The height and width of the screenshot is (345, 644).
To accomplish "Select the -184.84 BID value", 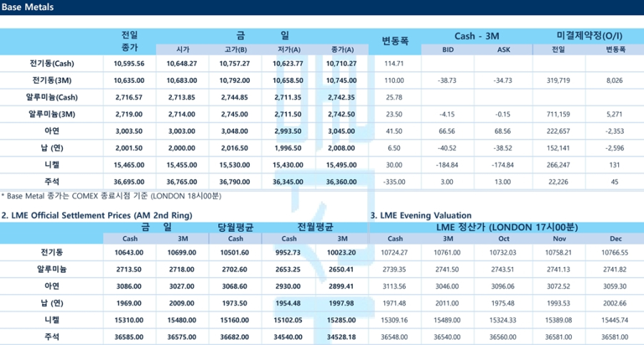I will (x=447, y=165).
